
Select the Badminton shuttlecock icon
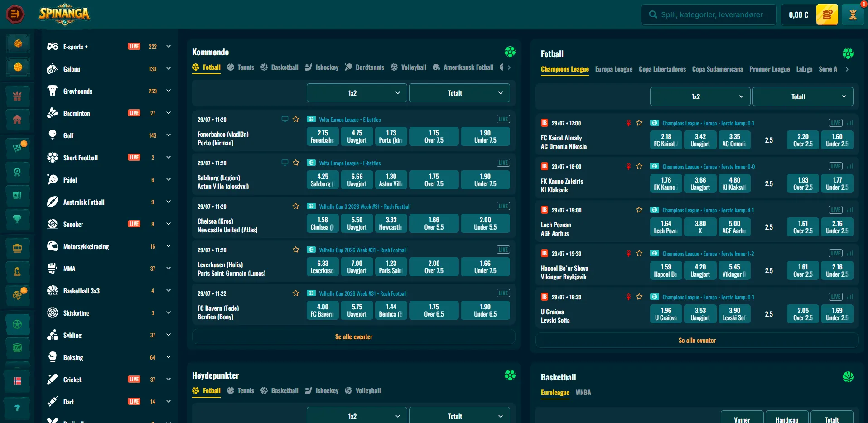[x=53, y=113]
